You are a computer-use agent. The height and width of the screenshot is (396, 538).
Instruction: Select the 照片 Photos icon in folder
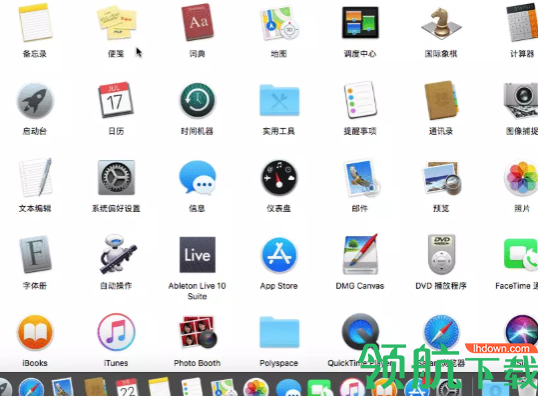pos(522,178)
